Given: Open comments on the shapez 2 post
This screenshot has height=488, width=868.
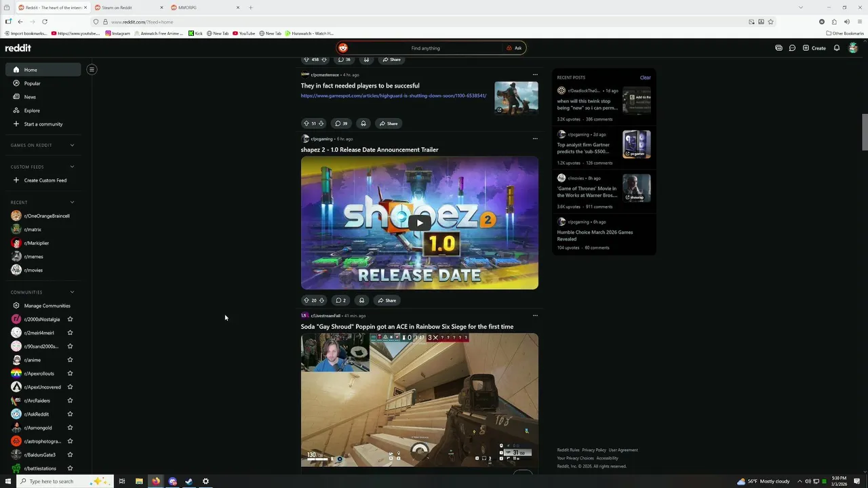Looking at the screenshot, I should (x=340, y=300).
